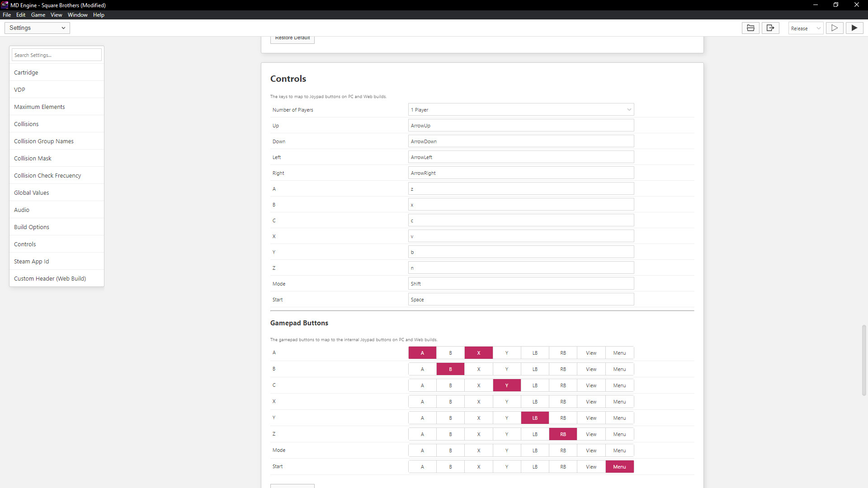Viewport: 868px width, 488px height.
Task: Open the Game menu
Action: click(38, 14)
